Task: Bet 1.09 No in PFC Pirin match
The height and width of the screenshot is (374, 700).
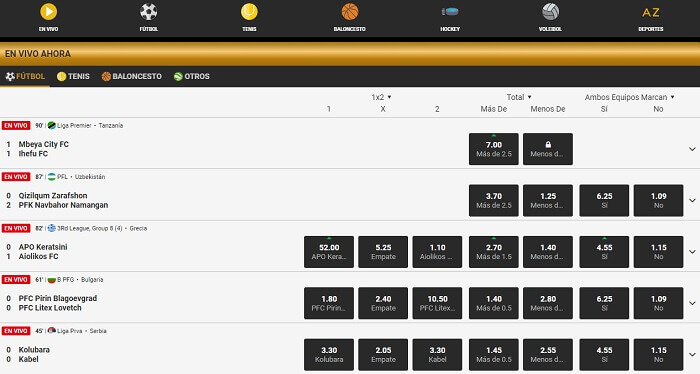Action: pyautogui.click(x=658, y=303)
